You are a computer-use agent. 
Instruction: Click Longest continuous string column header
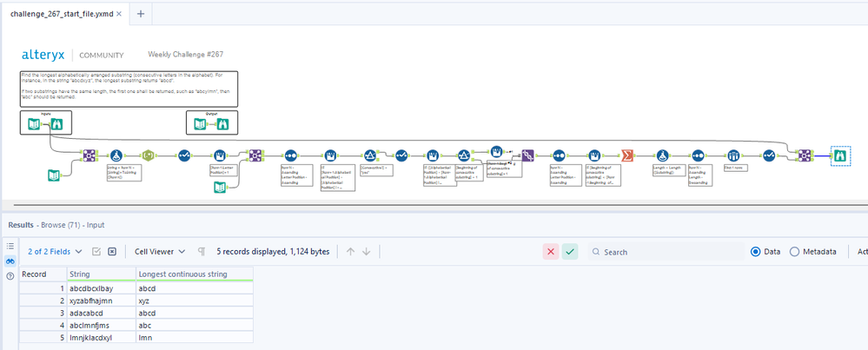click(195, 274)
